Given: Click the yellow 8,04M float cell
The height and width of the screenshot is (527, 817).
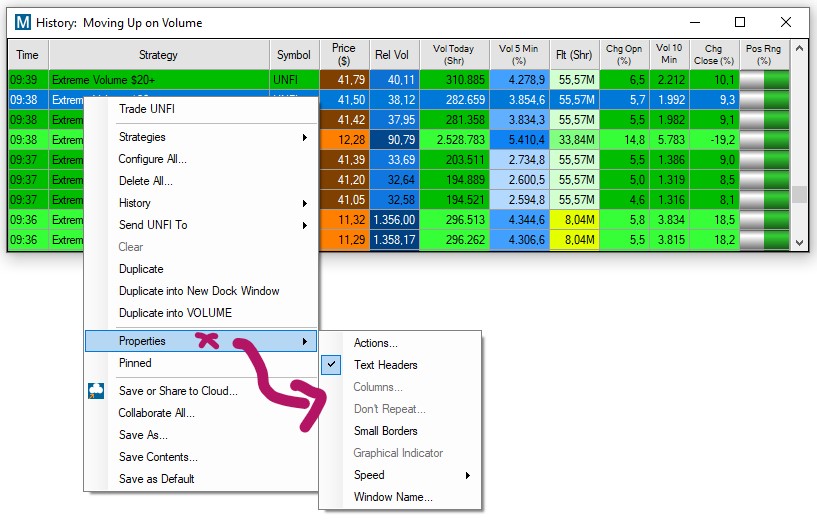Looking at the screenshot, I should coord(578,220).
